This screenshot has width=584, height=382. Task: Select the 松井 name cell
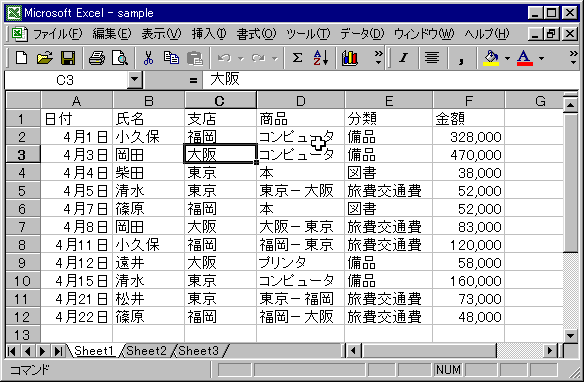tap(148, 299)
